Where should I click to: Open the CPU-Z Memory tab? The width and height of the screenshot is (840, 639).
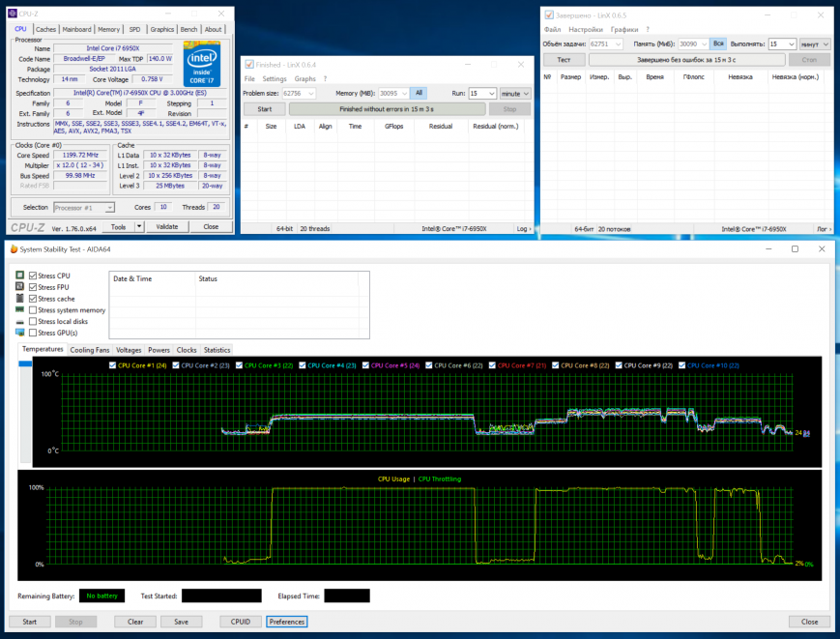click(x=109, y=29)
